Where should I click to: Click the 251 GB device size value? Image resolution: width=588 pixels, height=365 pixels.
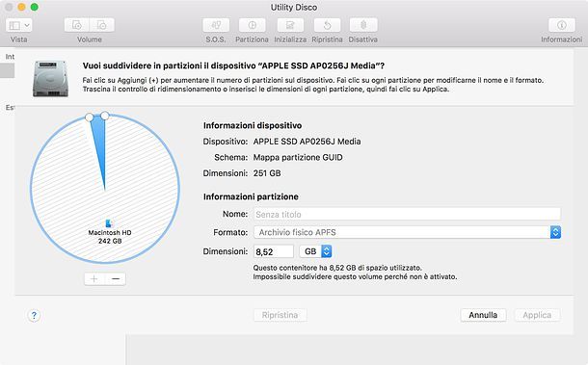pyautogui.click(x=267, y=173)
